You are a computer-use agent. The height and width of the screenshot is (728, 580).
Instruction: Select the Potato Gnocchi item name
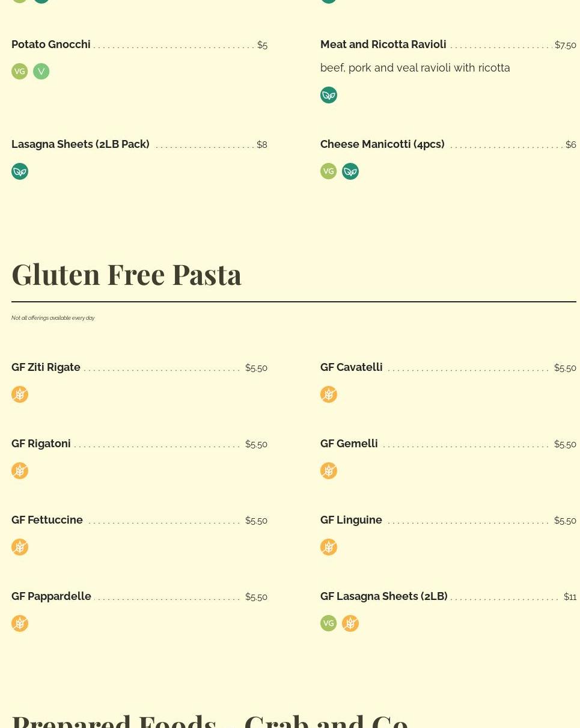[x=51, y=44]
